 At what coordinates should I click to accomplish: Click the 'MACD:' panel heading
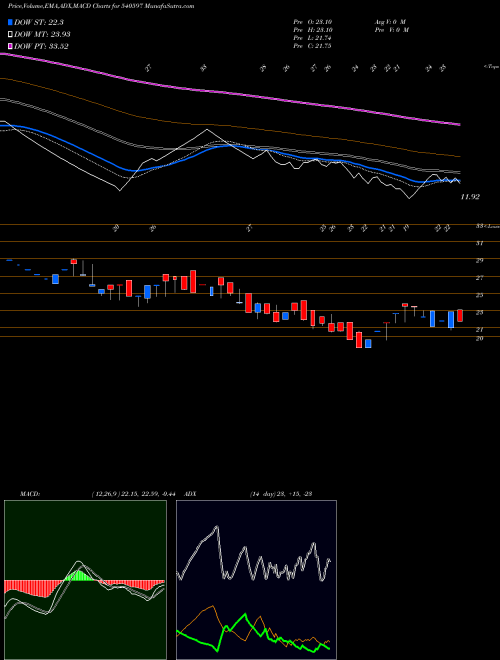tap(29, 494)
